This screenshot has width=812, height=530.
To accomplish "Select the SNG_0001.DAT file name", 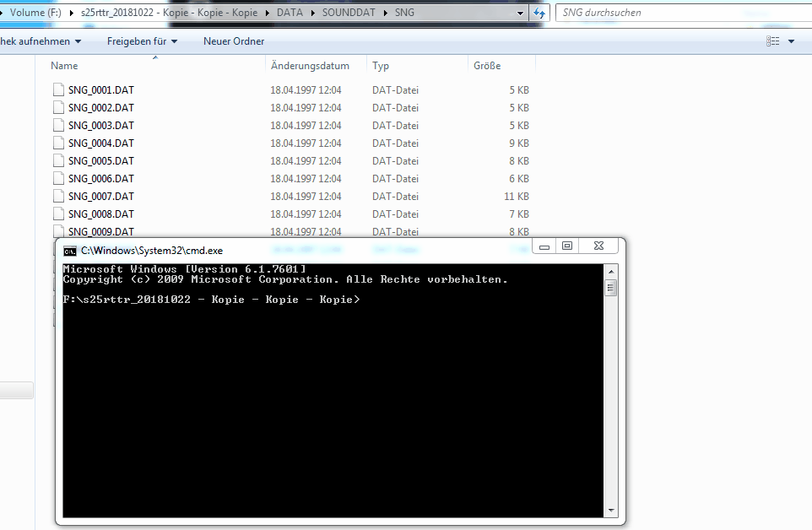I will [101, 90].
